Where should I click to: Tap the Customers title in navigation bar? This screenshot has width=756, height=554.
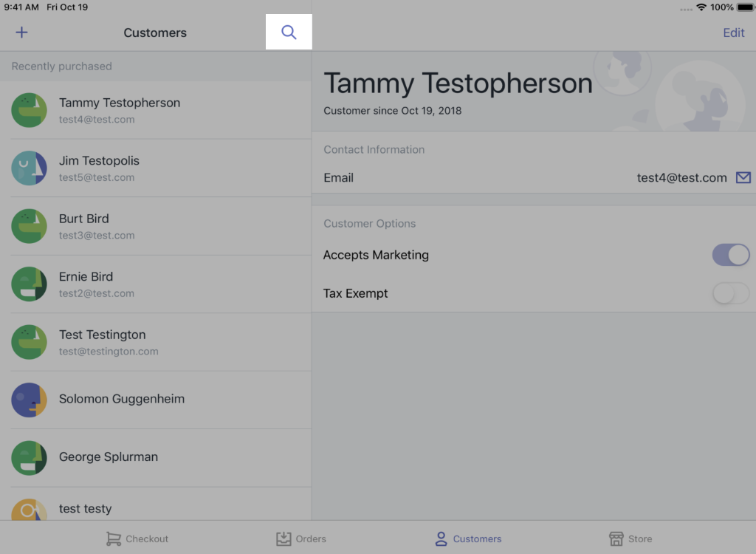(155, 33)
